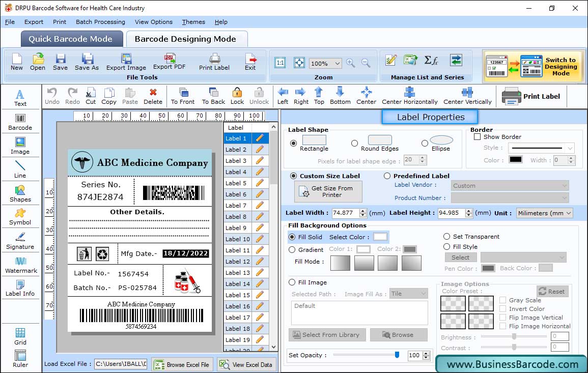Select the Rectangle label shape
588x373 pixels.
click(x=294, y=143)
